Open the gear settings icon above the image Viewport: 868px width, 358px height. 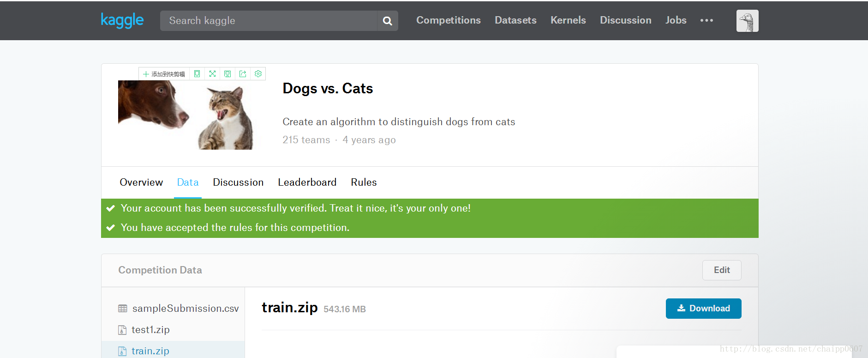[258, 74]
